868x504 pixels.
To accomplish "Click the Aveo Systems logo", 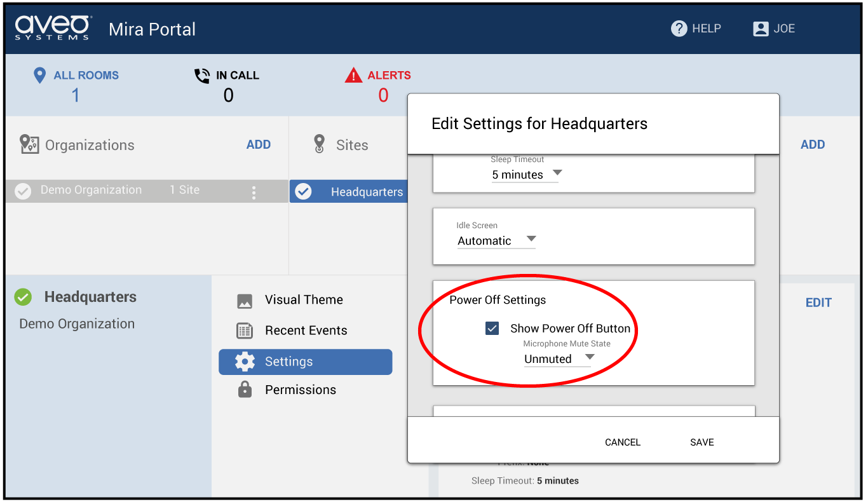I will [53, 29].
